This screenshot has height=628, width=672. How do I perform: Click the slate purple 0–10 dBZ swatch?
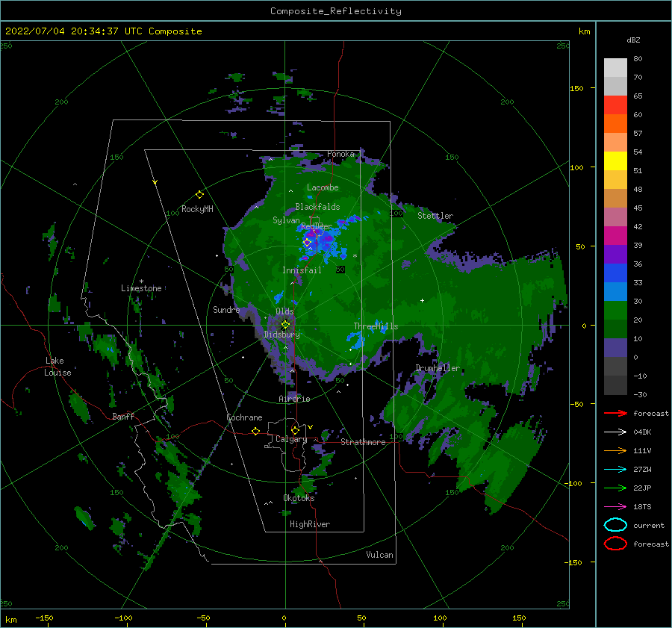click(x=615, y=348)
